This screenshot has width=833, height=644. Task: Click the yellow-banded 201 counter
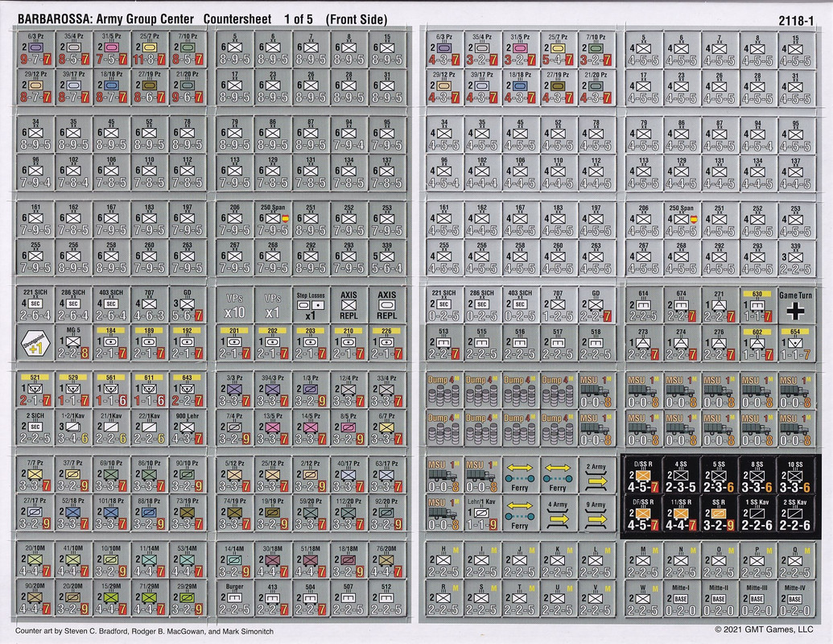[235, 343]
